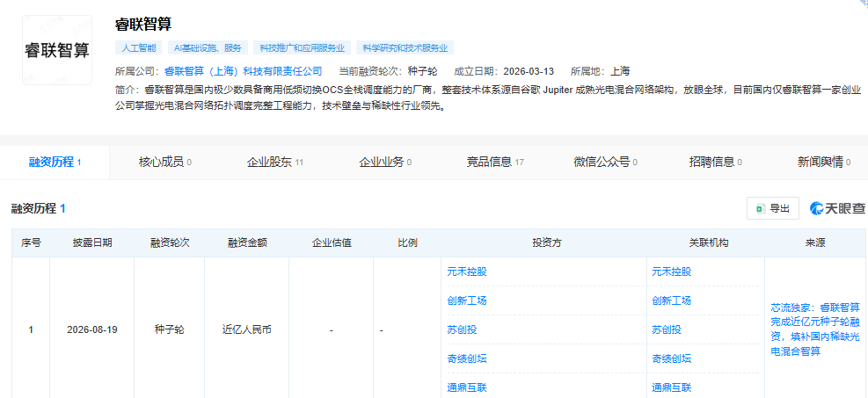
Task: Click the 关联机构 column header
Action: pyautogui.click(x=708, y=242)
